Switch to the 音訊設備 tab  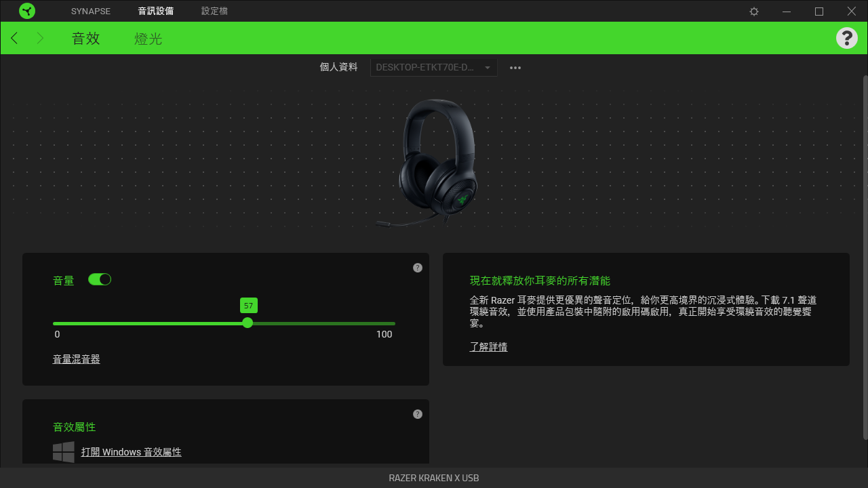pos(156,12)
